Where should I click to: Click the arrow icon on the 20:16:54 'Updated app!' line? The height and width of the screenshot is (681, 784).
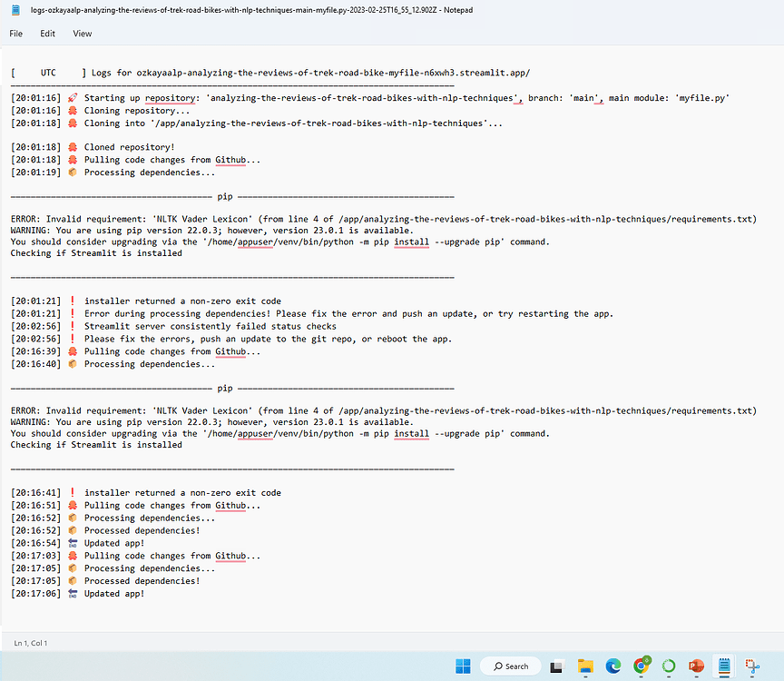point(73,543)
